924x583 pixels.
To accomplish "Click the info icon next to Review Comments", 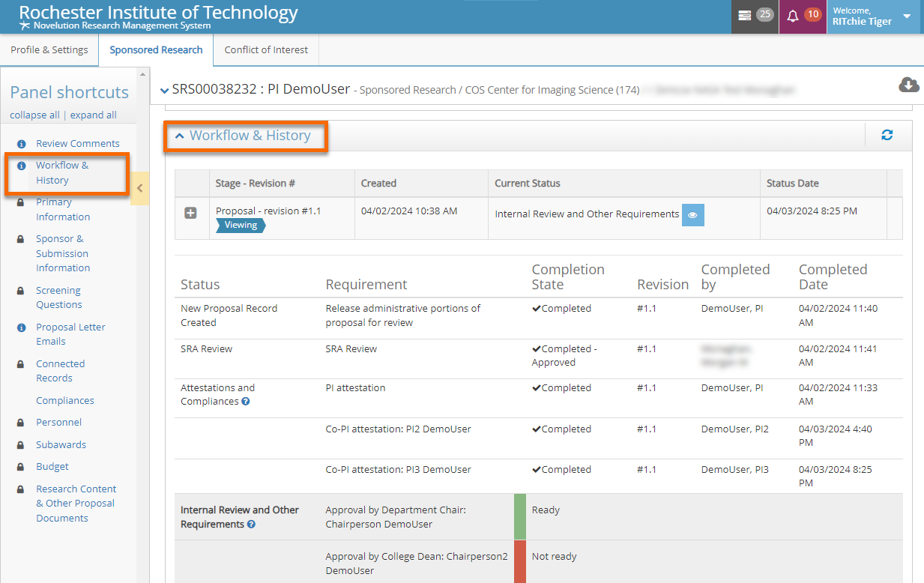I will [x=22, y=144].
